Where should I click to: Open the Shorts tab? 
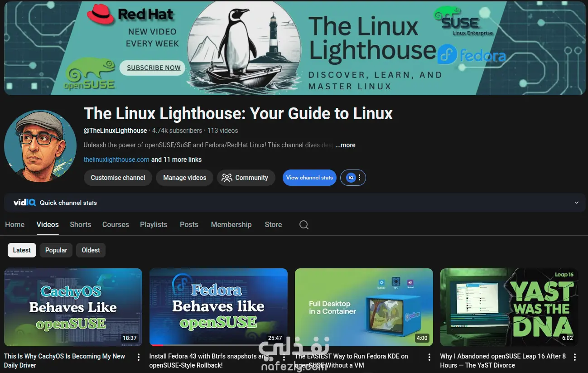click(81, 224)
